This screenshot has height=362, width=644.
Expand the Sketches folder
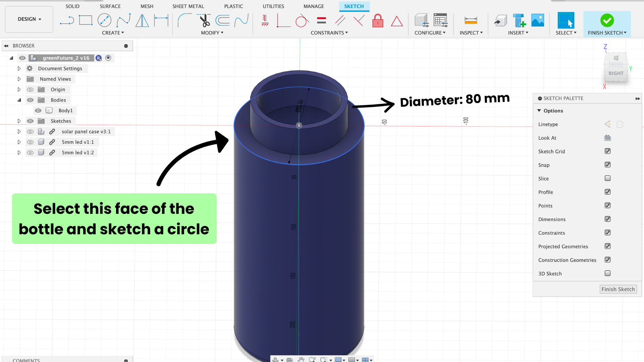tap(19, 121)
